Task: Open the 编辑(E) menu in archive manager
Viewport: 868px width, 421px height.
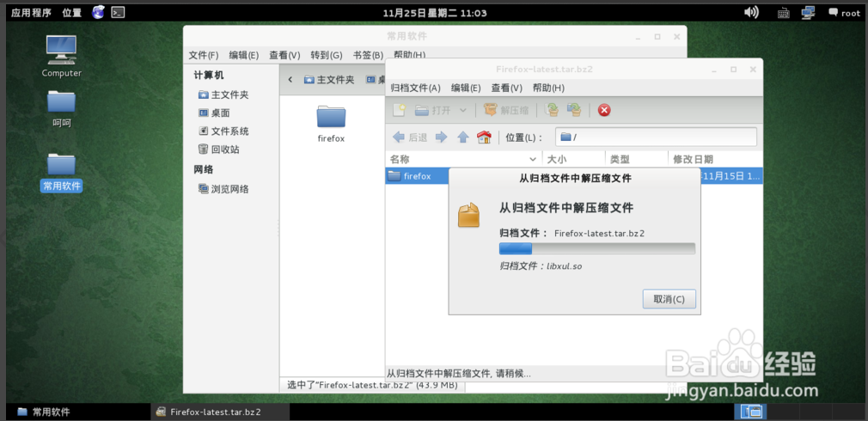Action: tap(466, 88)
